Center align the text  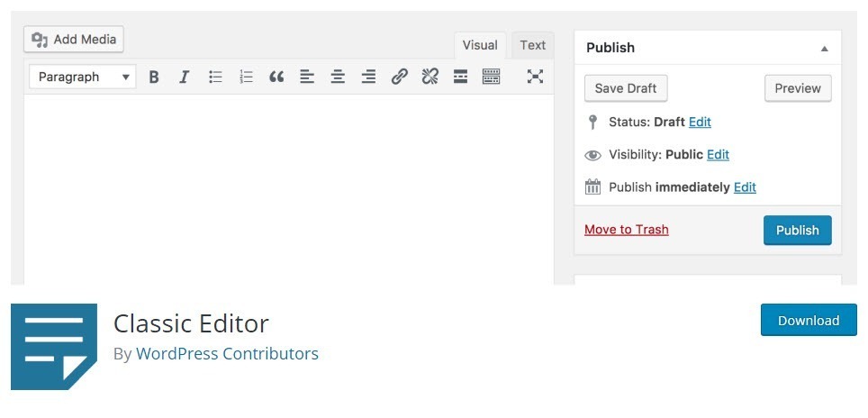click(x=338, y=77)
